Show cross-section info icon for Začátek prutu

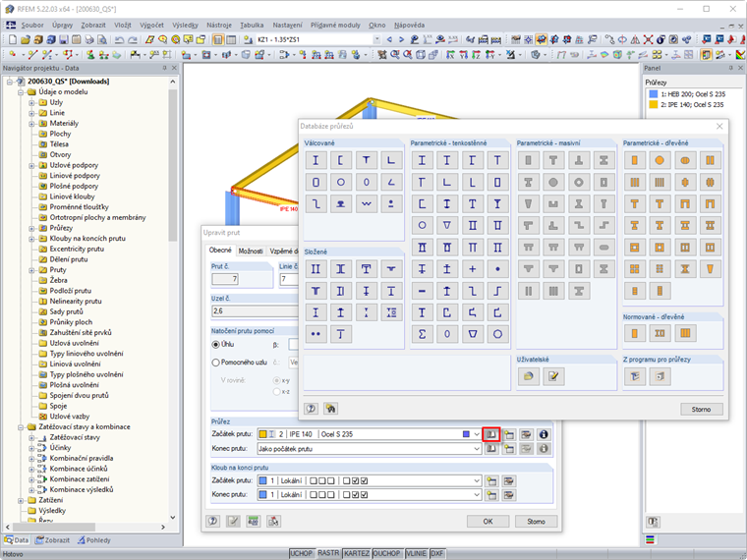pos(544,434)
